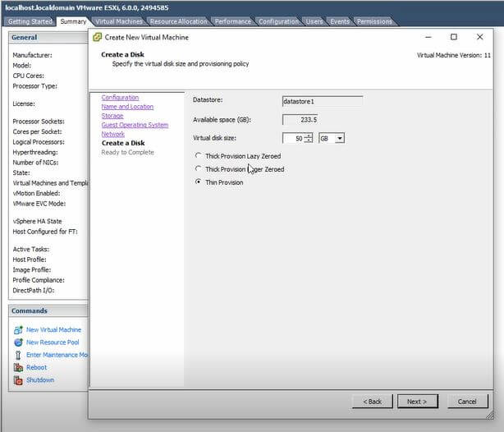The image size is (504, 432).
Task: Click the virtual disk size value field
Action: [x=293, y=138]
